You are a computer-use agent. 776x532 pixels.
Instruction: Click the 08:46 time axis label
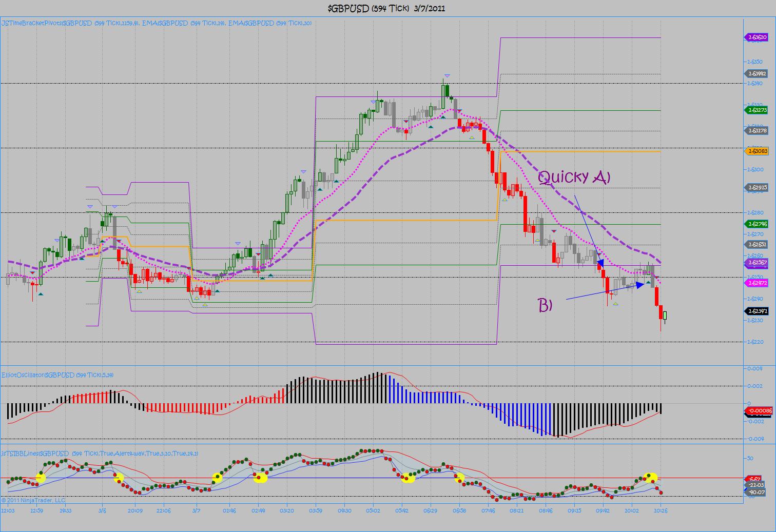point(546,510)
